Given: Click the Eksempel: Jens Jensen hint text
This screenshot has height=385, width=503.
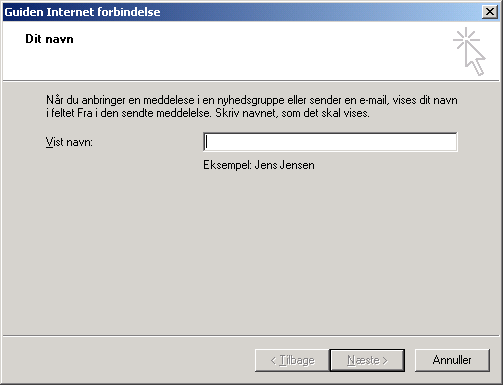Looking at the screenshot, I should pos(259,165).
